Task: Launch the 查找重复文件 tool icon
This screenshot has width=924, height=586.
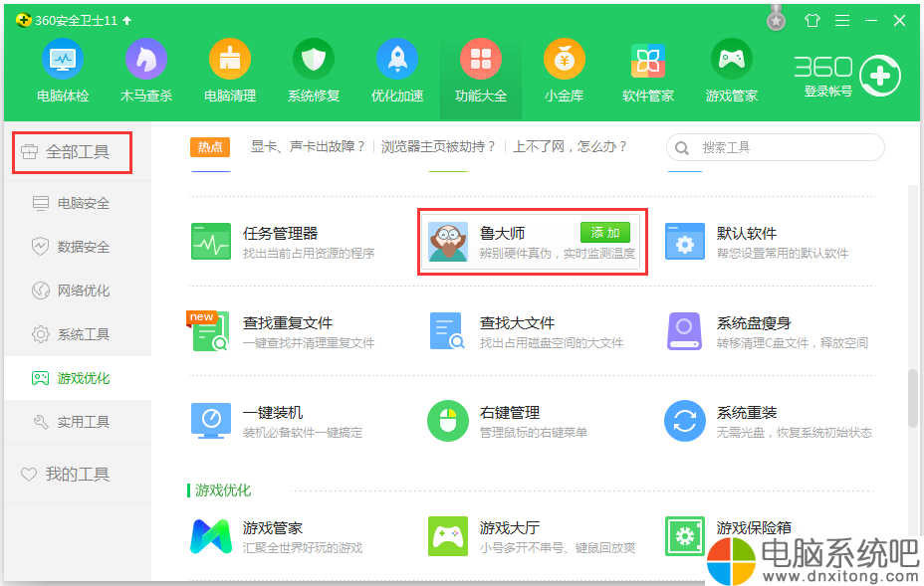Action: [209, 331]
